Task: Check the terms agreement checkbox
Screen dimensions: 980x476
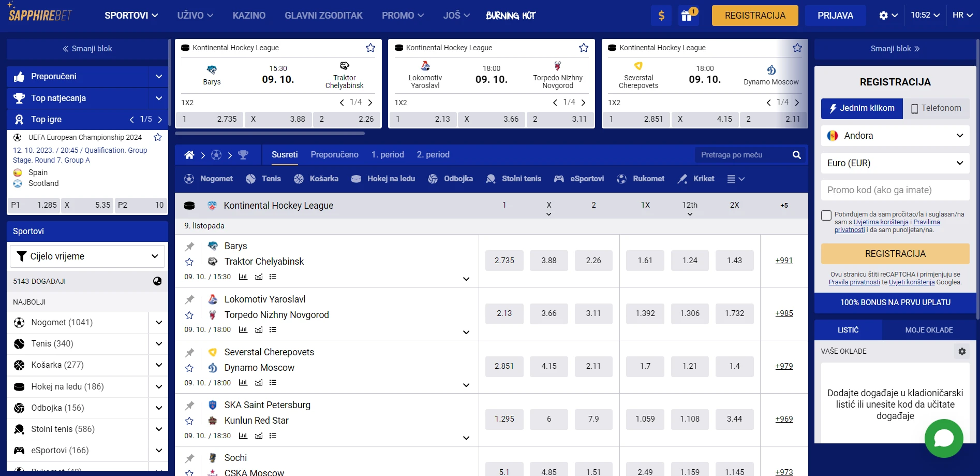Action: point(826,215)
